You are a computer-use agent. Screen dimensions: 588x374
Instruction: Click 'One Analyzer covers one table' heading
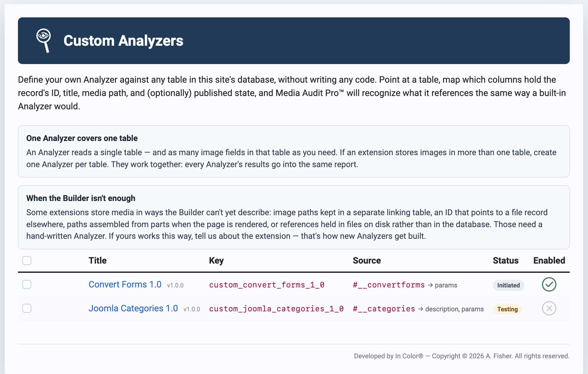[82, 138]
